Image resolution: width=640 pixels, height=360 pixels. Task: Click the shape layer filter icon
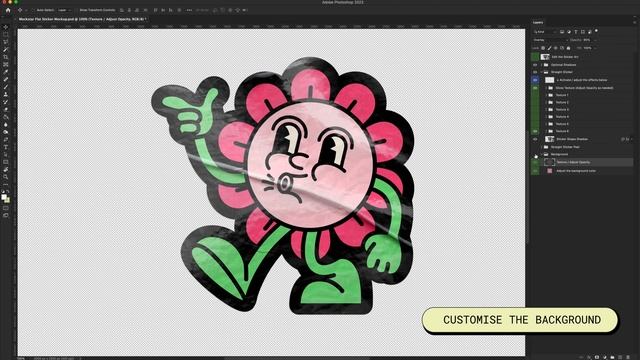click(583, 32)
